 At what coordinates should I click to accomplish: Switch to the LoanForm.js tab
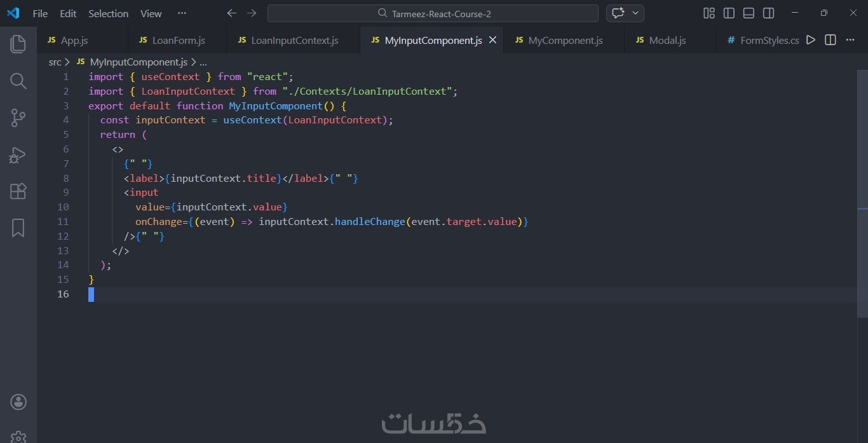pos(179,41)
